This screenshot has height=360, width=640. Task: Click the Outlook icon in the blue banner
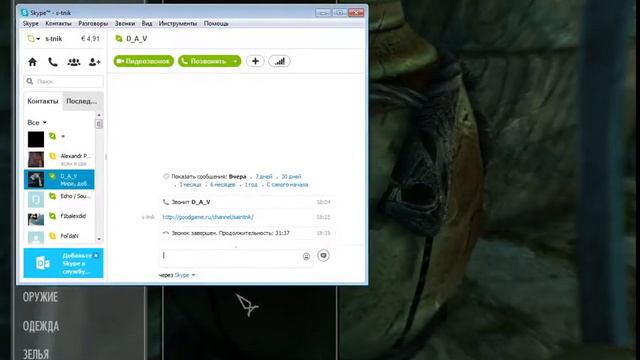pyautogui.click(x=43, y=263)
